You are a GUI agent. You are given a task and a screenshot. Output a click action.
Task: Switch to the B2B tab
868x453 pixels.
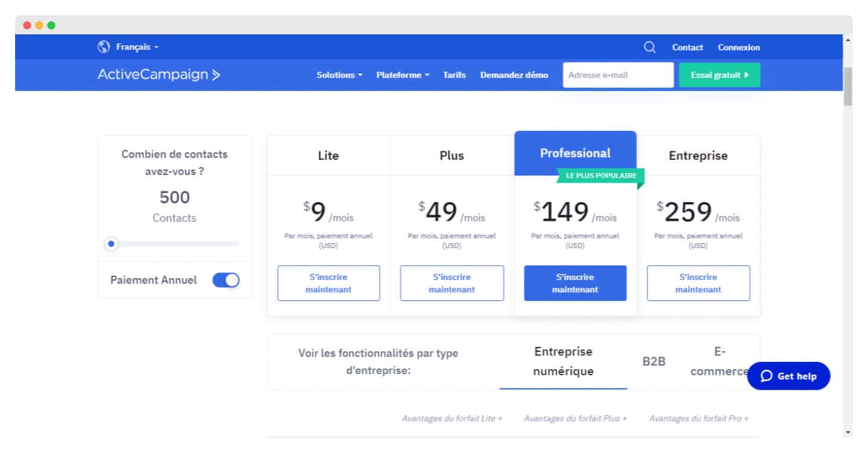tap(654, 362)
